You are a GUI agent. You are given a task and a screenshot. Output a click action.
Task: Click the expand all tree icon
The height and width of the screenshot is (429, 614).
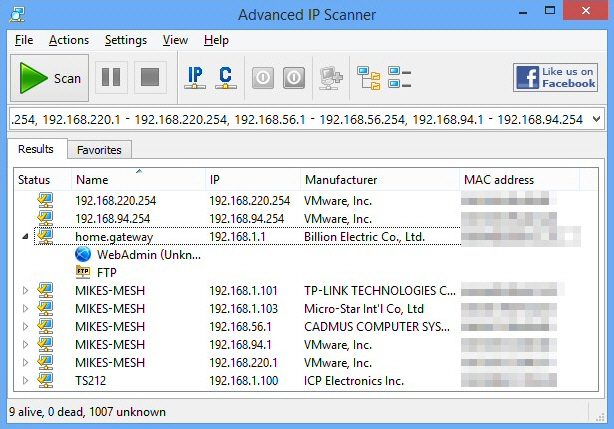point(368,78)
